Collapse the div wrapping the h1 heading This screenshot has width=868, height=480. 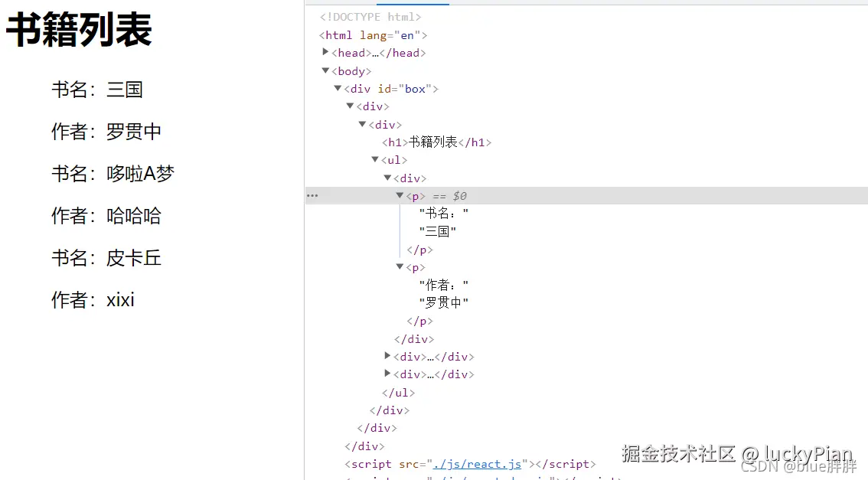[362, 124]
